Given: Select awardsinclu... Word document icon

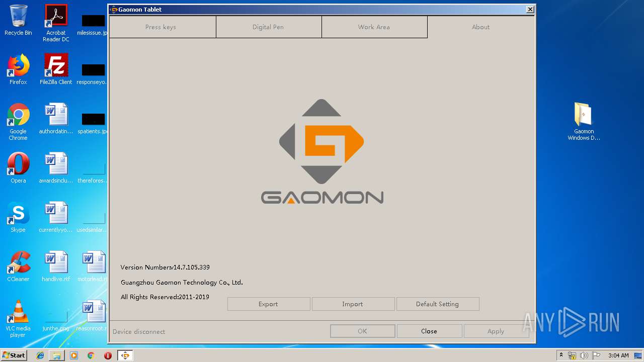Looking at the screenshot, I should point(56,168).
